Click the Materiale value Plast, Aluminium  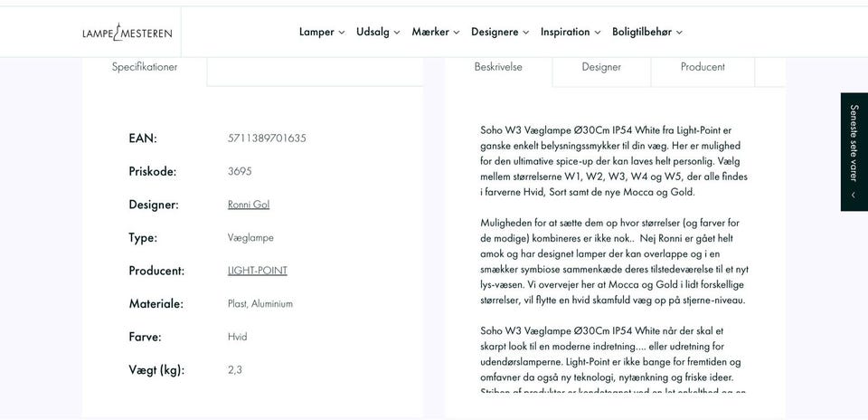coord(260,303)
